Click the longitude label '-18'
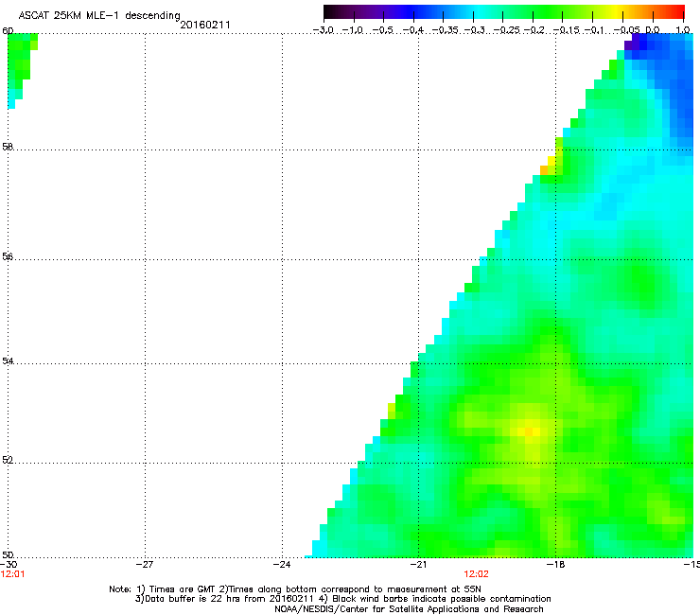The height and width of the screenshot is (615, 700). tap(556, 564)
